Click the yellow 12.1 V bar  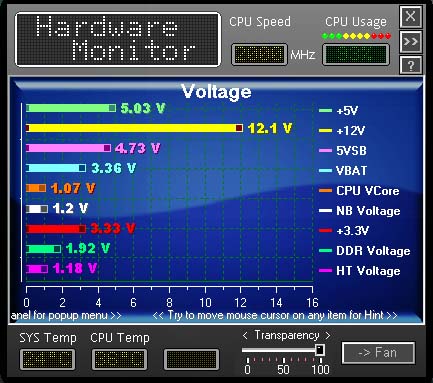pyautogui.click(x=134, y=128)
